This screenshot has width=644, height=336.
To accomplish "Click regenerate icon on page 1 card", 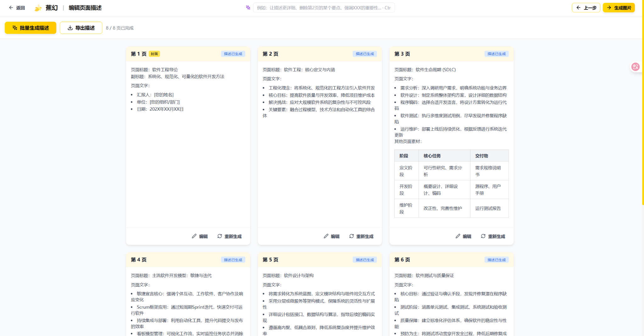I will [219, 236].
